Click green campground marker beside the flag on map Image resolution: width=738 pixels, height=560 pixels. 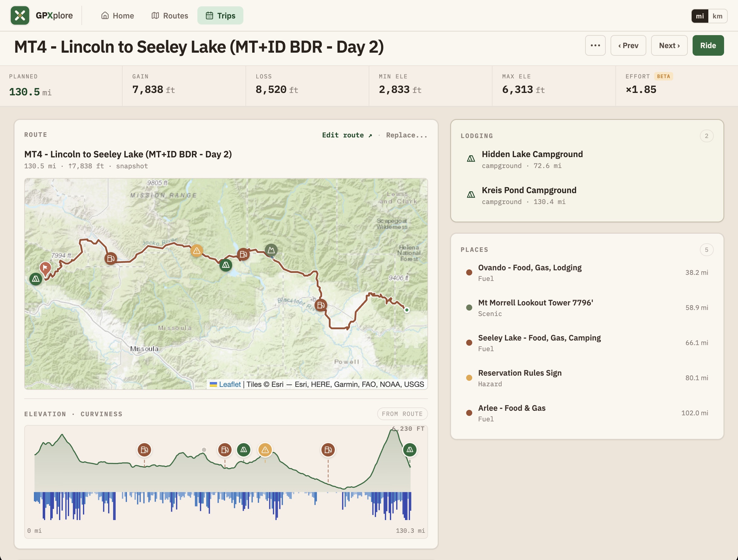(36, 279)
